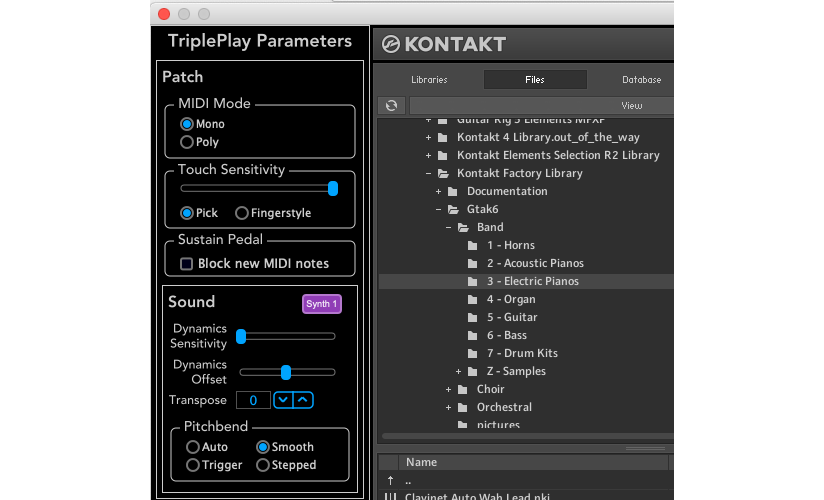
Task: Expand the Z - Samples folder
Action: coord(459,371)
